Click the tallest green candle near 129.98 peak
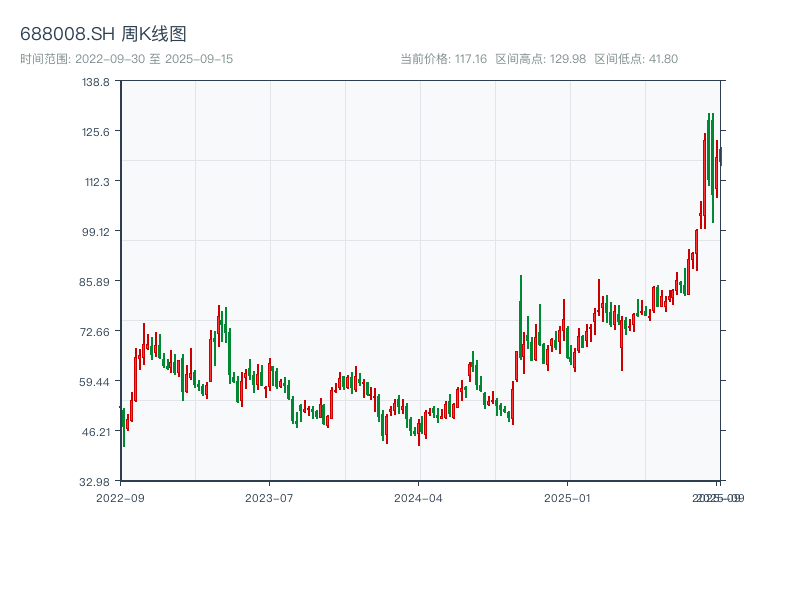 coord(713,168)
